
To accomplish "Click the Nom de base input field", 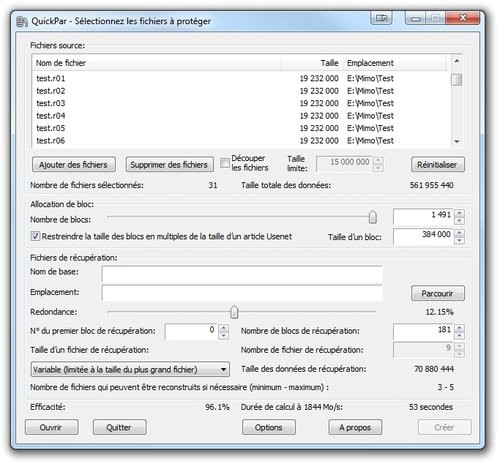I will pyautogui.click(x=242, y=274).
